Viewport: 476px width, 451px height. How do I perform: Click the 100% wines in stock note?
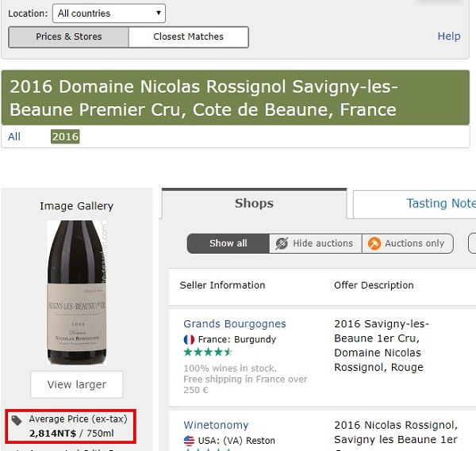click(230, 369)
